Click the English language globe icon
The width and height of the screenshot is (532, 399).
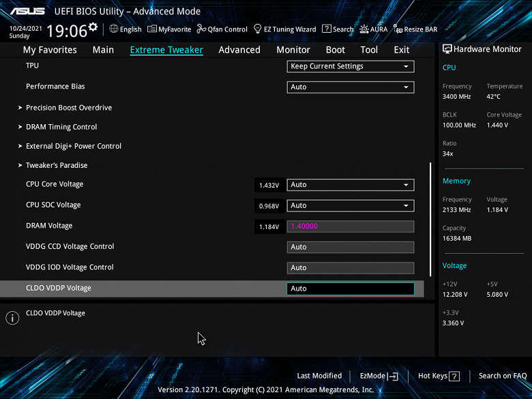pyautogui.click(x=114, y=29)
